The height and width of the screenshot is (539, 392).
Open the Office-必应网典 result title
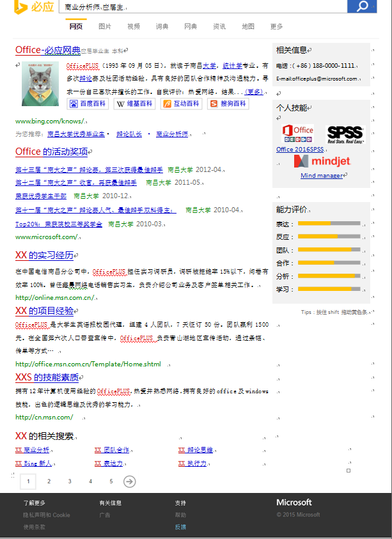(48, 50)
